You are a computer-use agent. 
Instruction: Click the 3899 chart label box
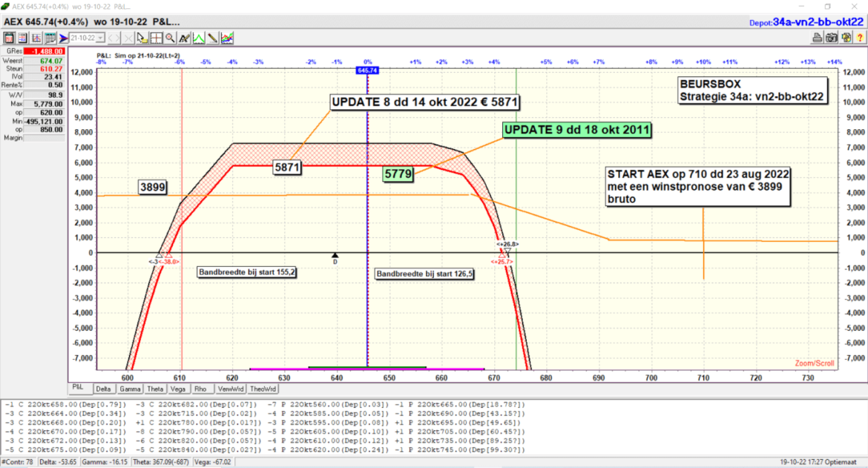click(x=153, y=188)
